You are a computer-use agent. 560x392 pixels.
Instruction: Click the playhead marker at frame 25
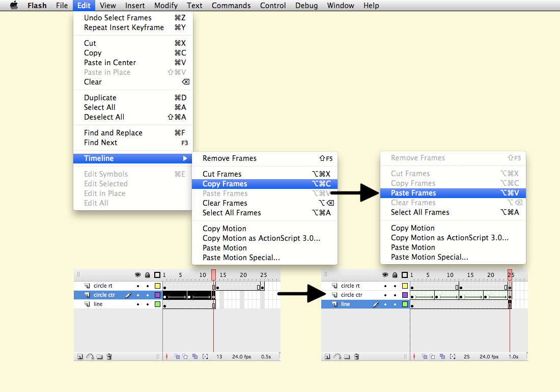point(510,274)
